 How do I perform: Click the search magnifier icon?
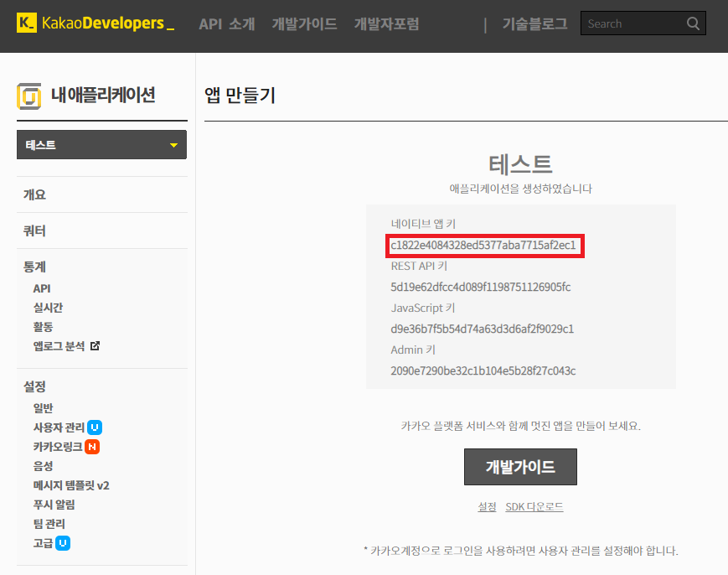click(693, 23)
